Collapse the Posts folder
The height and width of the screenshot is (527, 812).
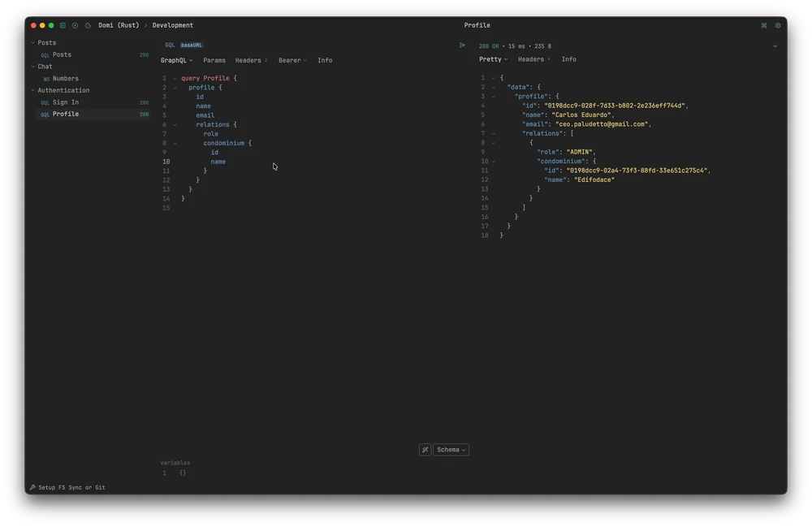(x=33, y=43)
